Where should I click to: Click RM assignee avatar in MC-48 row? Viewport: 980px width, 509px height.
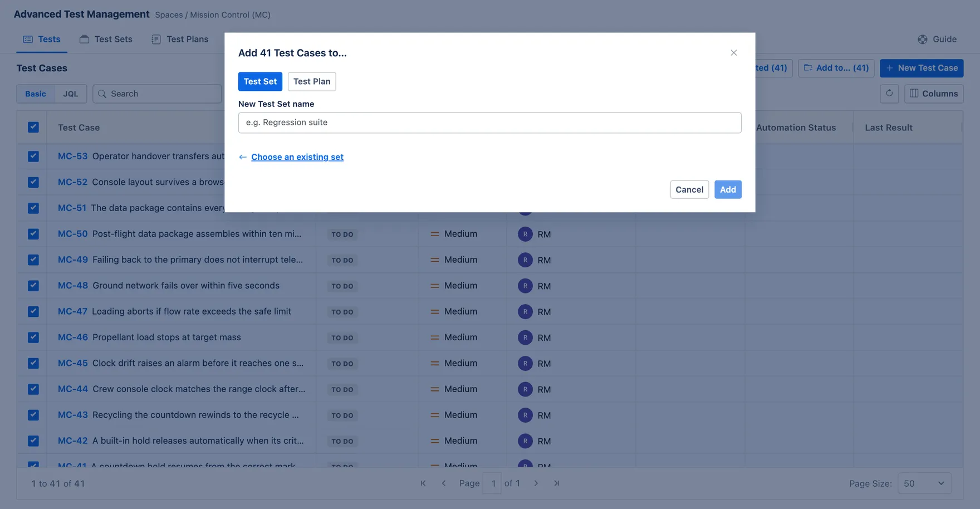(x=525, y=286)
